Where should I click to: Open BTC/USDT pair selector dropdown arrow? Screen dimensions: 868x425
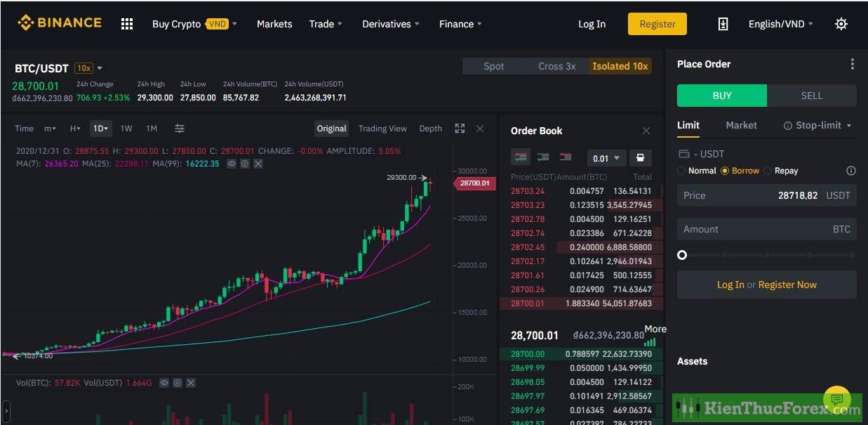[x=100, y=68]
